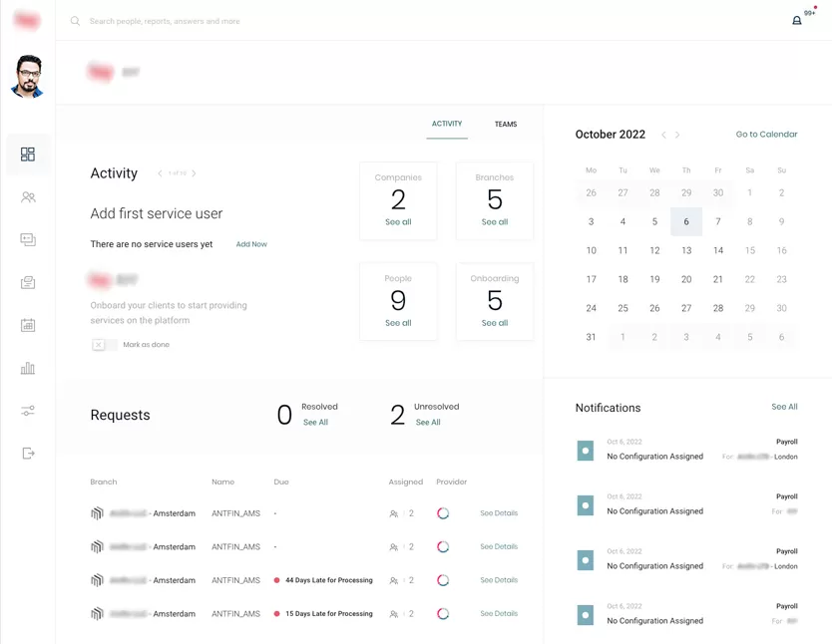Open See Details for 44 Days Late request
Image resolution: width=832 pixels, height=644 pixels.
(499, 580)
